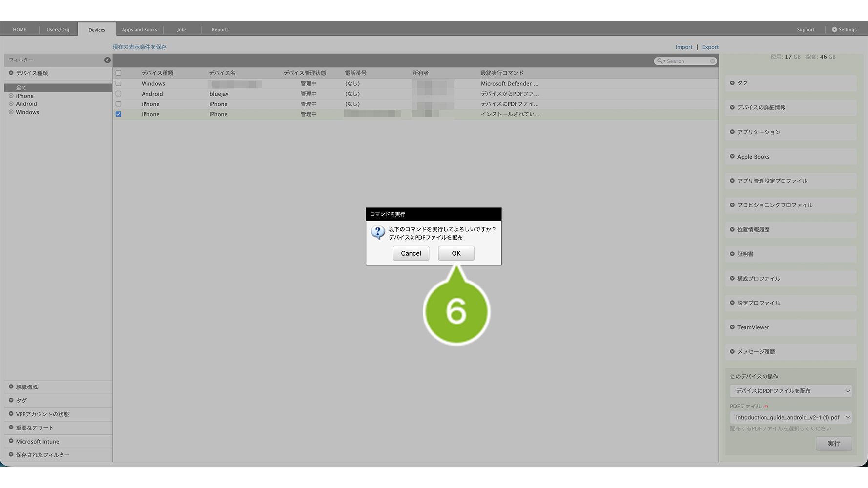Image resolution: width=868 pixels, height=488 pixels.
Task: Open the Reports tab
Action: 220,30
